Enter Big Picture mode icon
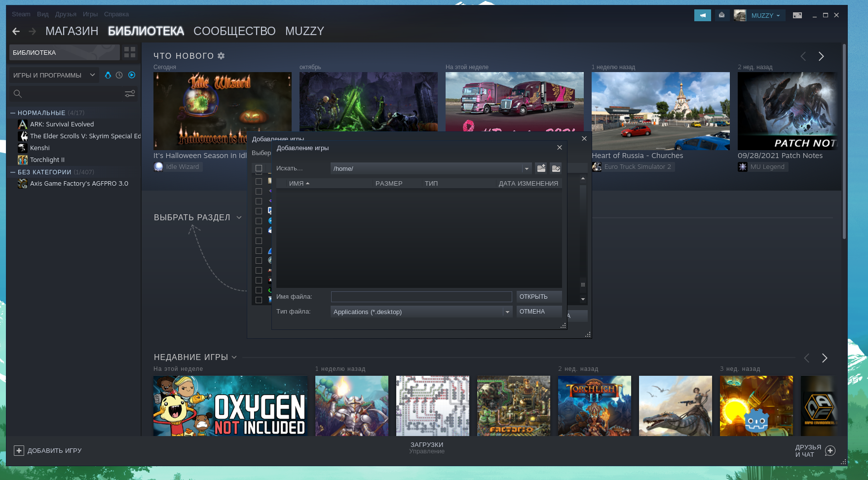 pyautogui.click(x=797, y=15)
